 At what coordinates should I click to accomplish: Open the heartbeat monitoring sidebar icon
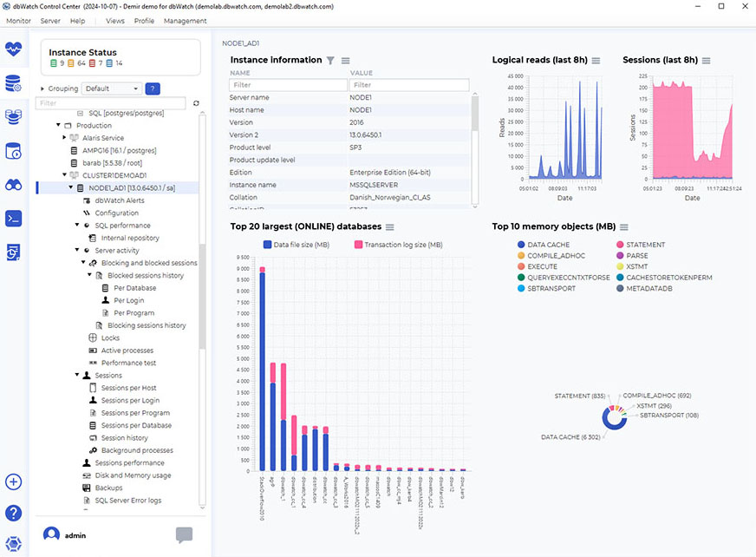(14, 49)
